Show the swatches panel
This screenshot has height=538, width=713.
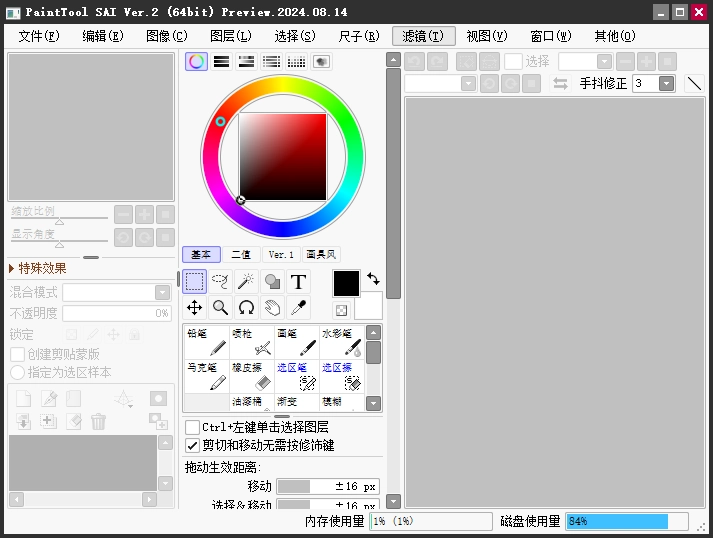point(296,61)
